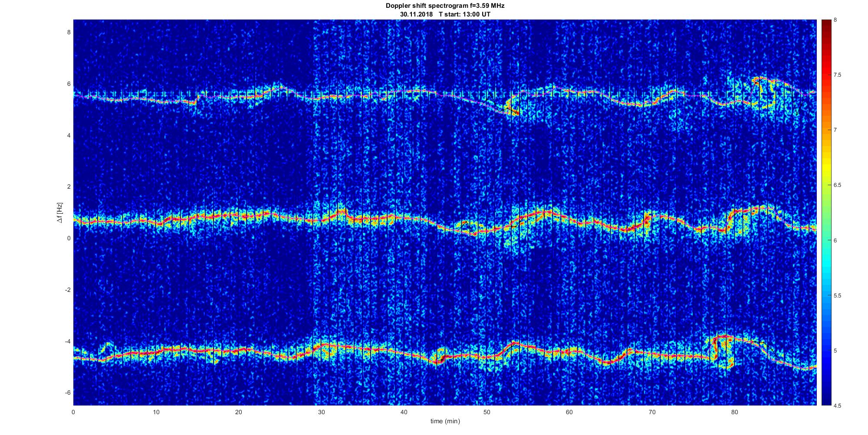Image resolution: width=868 pixels, height=435 pixels.
Task: Click colorbar tick label '4.5'
Action: coord(838,406)
